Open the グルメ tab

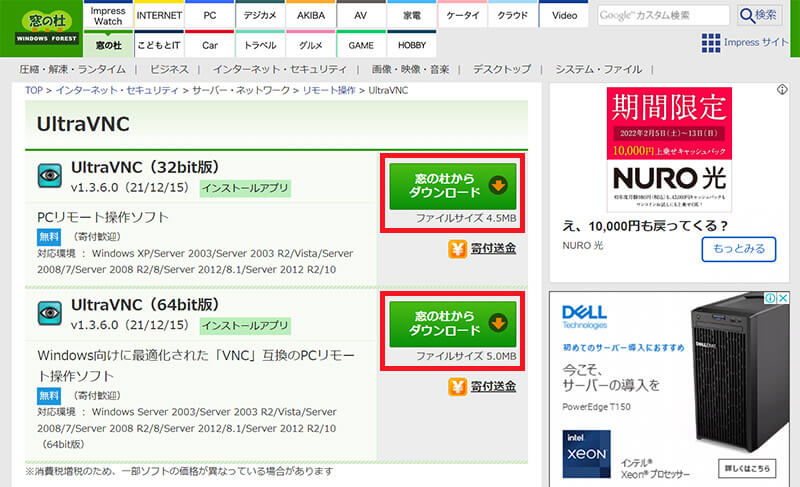click(311, 45)
